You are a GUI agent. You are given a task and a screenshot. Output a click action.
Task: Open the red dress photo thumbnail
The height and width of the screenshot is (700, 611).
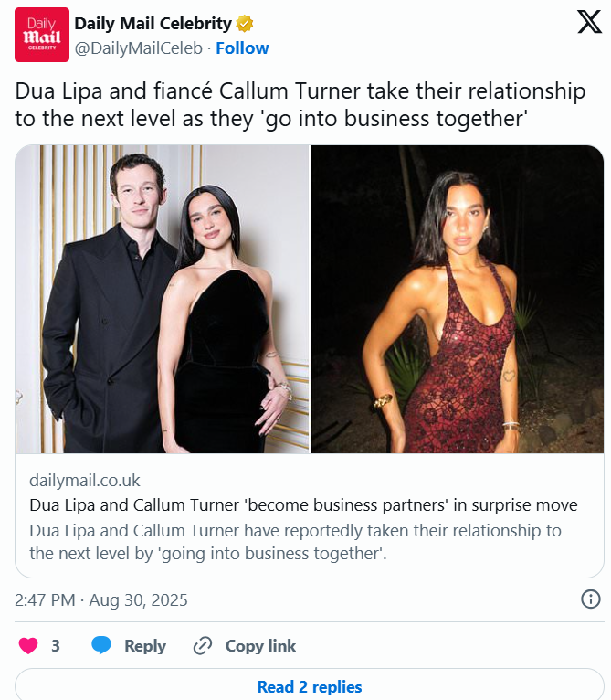pyautogui.click(x=457, y=299)
